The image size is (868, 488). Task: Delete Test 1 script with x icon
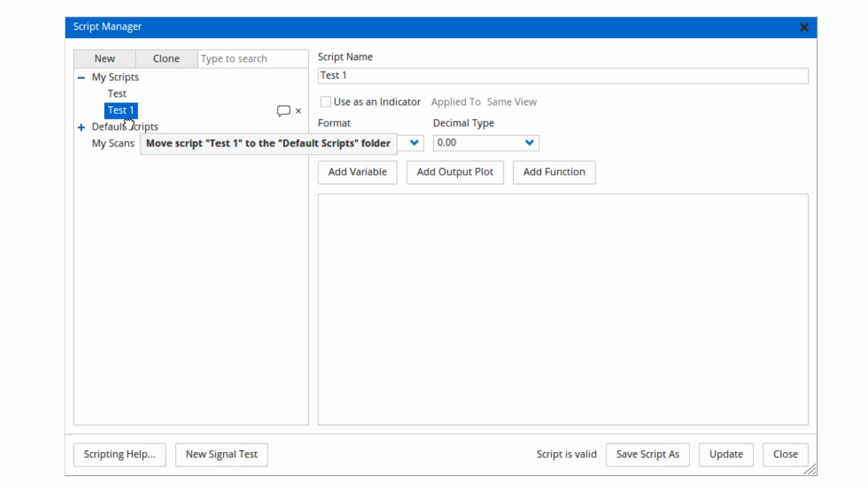pos(298,111)
